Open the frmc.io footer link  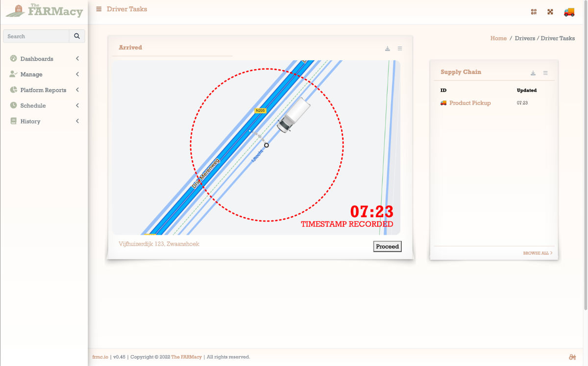click(100, 357)
